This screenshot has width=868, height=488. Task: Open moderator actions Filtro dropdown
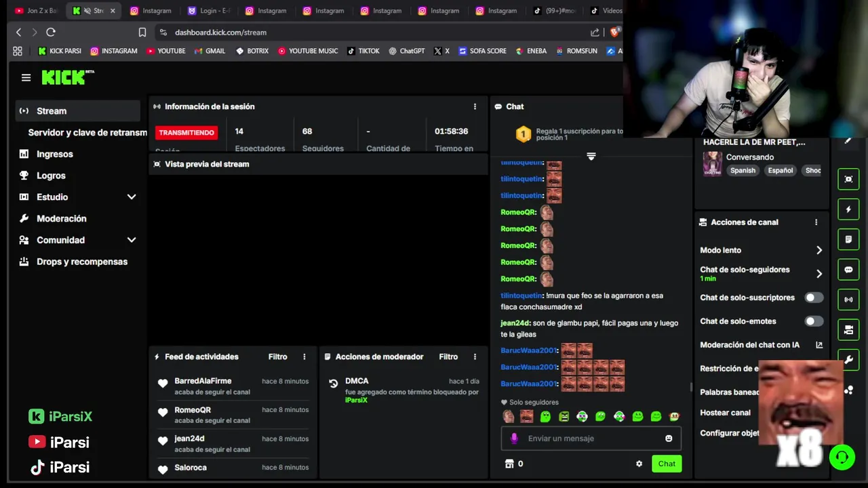click(x=448, y=357)
